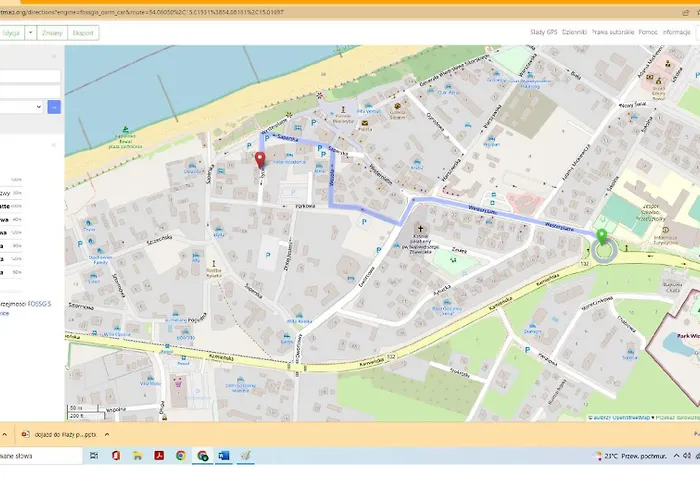Click the green start marker on the roundabout
The width and height of the screenshot is (700, 500).
pyautogui.click(x=602, y=237)
